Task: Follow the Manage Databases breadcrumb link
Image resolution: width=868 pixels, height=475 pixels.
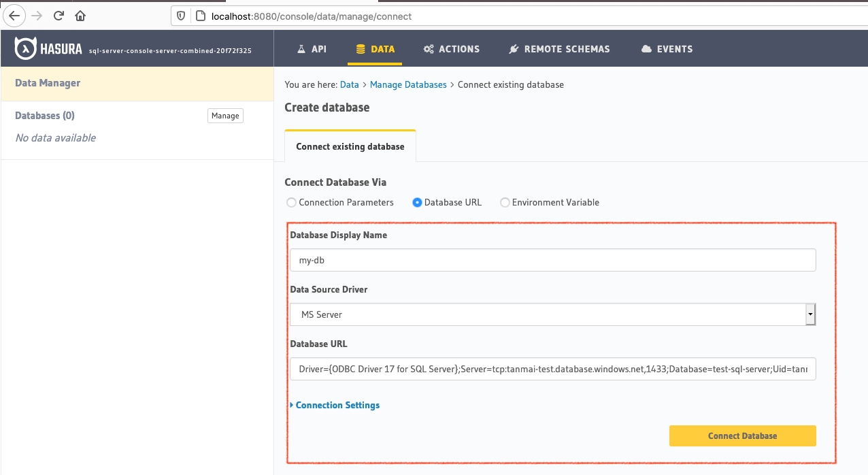Action: click(408, 84)
